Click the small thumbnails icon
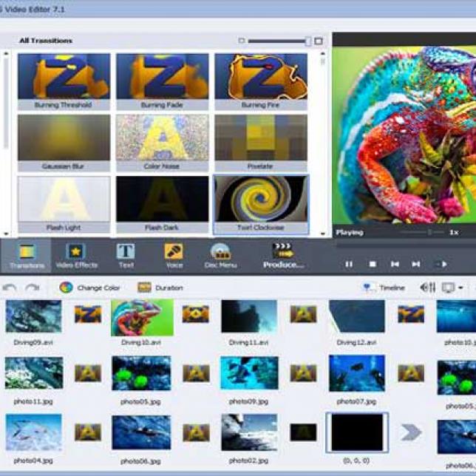The height and width of the screenshot is (476, 476). [x=242, y=41]
